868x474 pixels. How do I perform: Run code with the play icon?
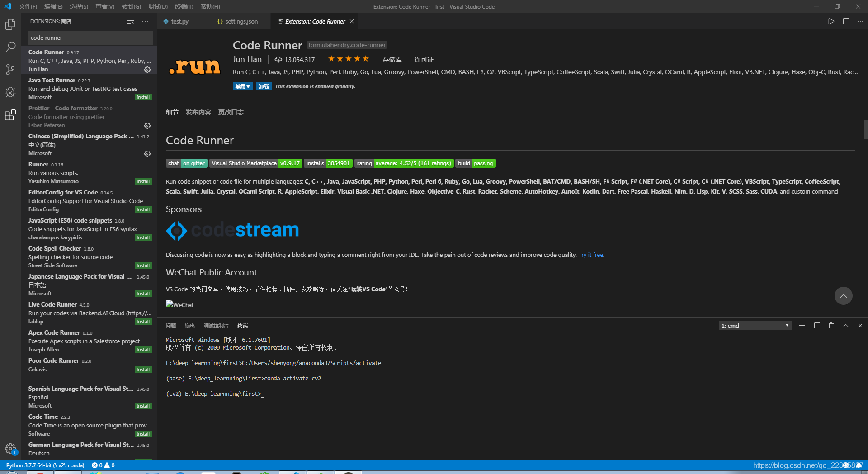[x=831, y=21]
